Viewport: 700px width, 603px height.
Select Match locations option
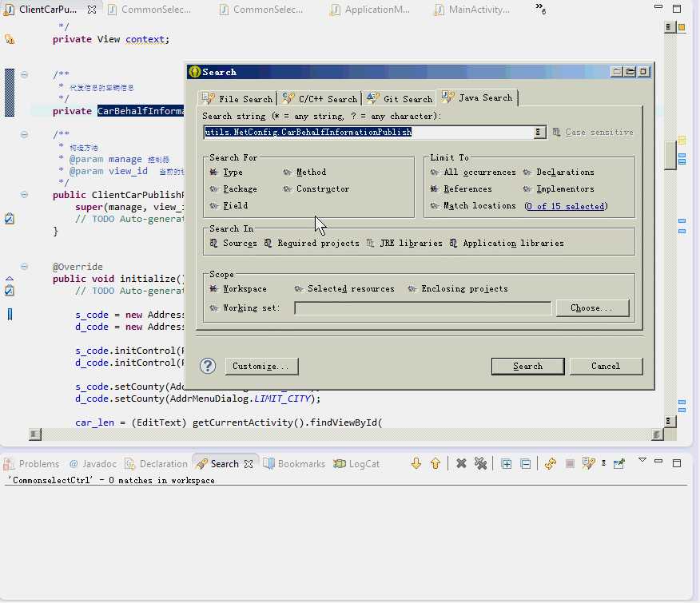pyautogui.click(x=473, y=206)
